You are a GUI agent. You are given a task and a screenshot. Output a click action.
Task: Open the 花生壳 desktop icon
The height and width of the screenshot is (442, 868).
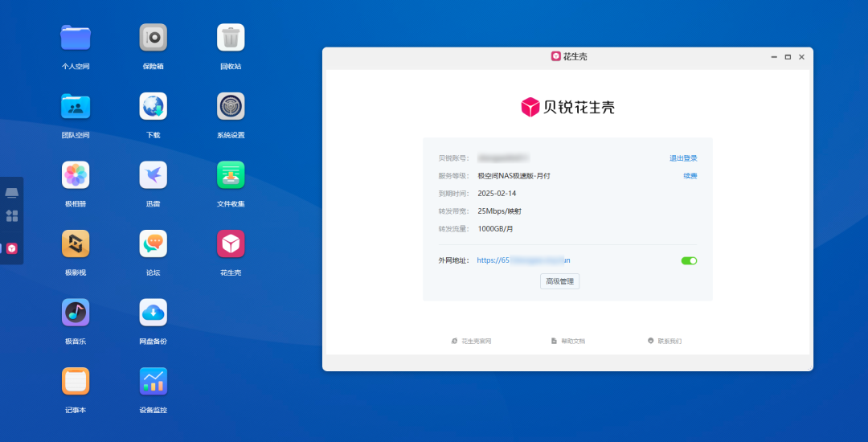pyautogui.click(x=231, y=244)
